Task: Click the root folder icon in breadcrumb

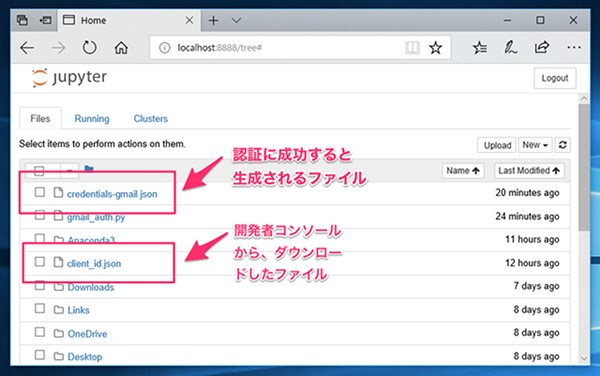Action: 89,168
